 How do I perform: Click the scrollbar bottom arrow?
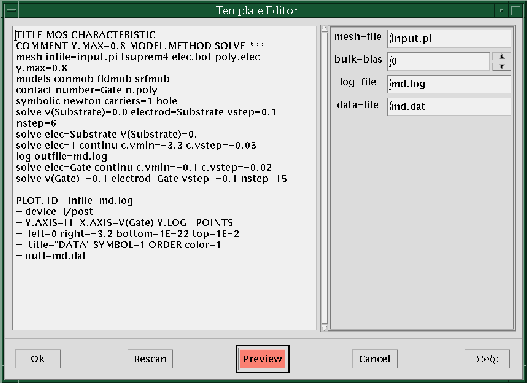click(324, 328)
